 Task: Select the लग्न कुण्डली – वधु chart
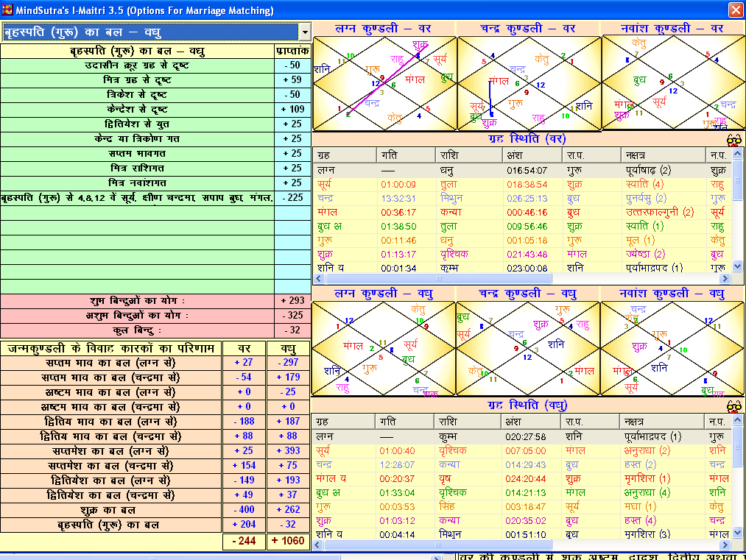[x=384, y=349]
